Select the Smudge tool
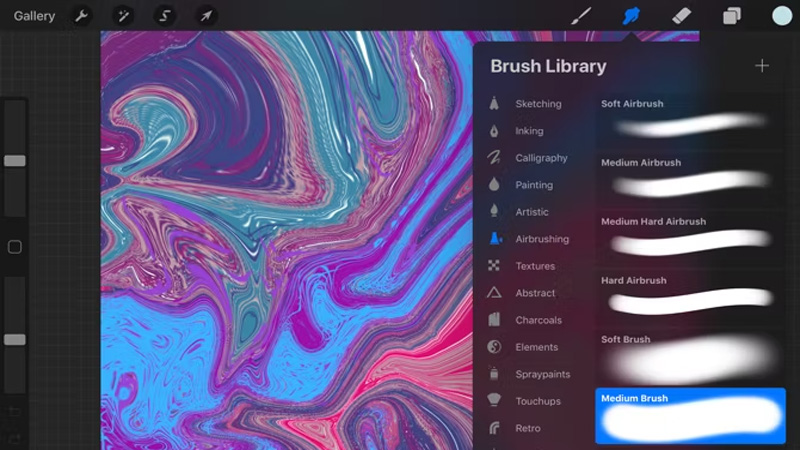The height and width of the screenshot is (450, 800). [x=631, y=16]
